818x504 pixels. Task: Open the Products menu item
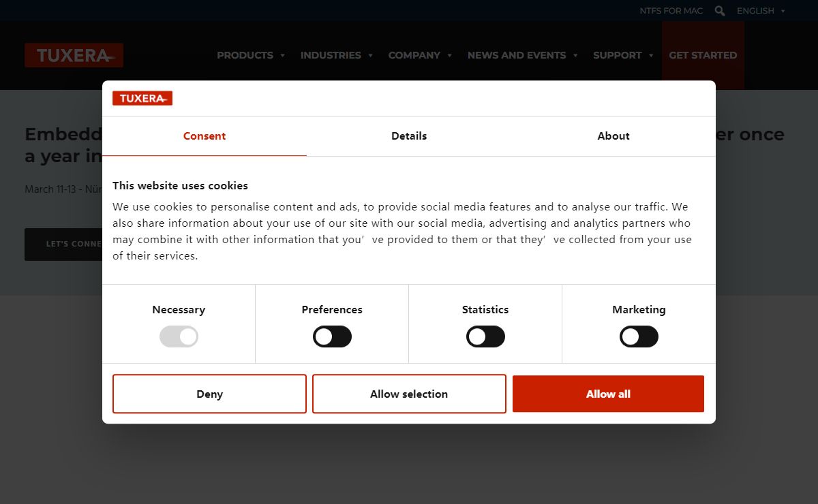(x=245, y=55)
